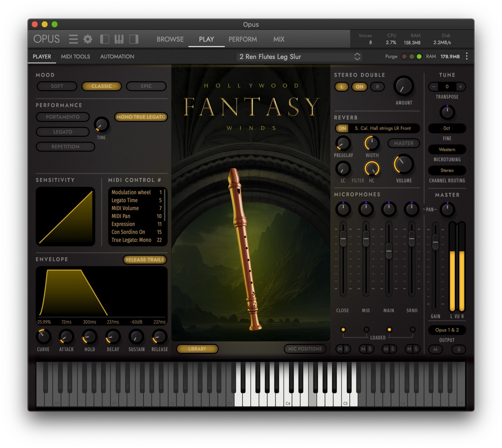Open the instrument selector arrows

coord(357,57)
